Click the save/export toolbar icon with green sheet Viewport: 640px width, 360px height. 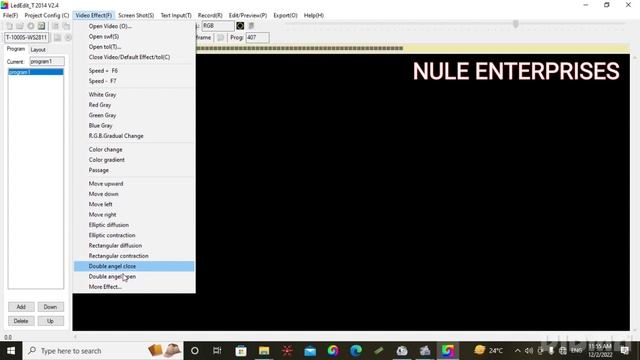(42, 26)
